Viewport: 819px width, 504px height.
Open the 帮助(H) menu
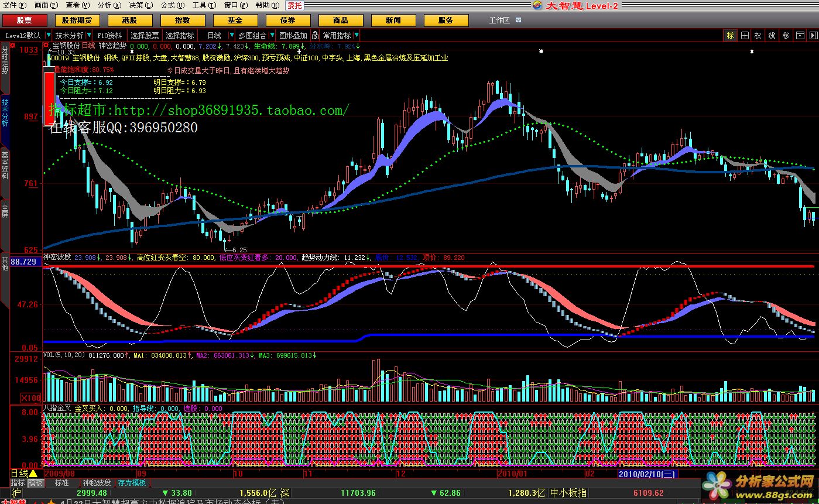[x=267, y=5]
